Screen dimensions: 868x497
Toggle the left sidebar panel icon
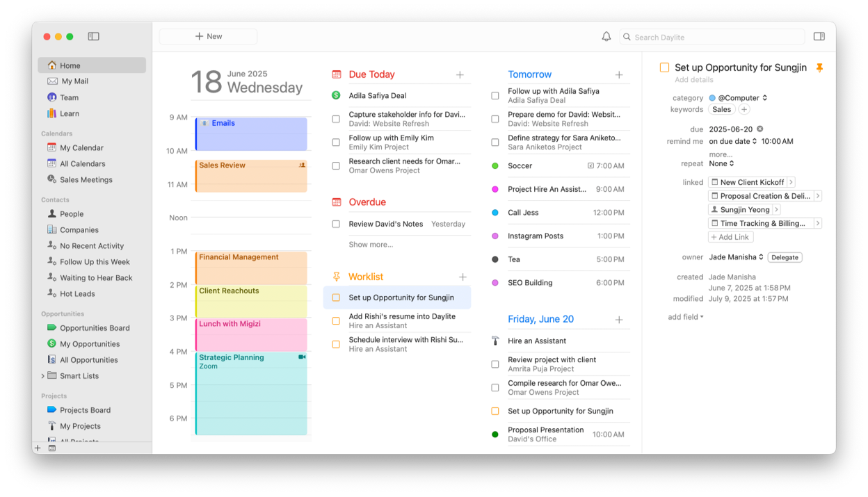tap(94, 36)
